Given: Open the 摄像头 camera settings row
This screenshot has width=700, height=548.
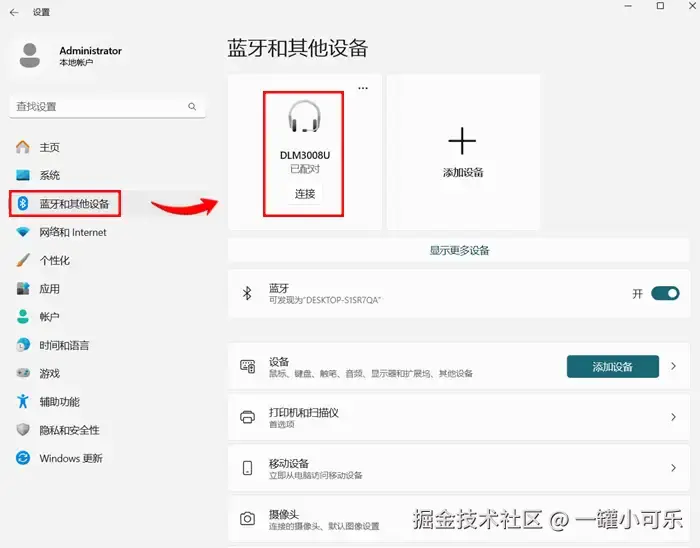Looking at the screenshot, I should coord(459,519).
